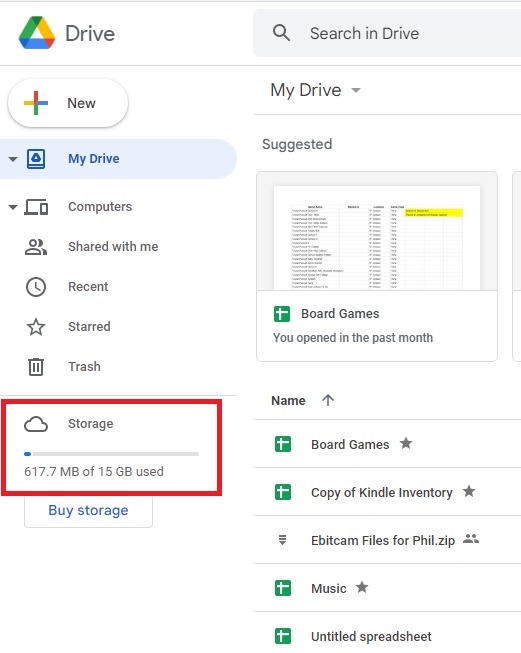Click the Sheets icon beside Board Games list row
Viewport: 521px width, 653px height.
coord(283,444)
